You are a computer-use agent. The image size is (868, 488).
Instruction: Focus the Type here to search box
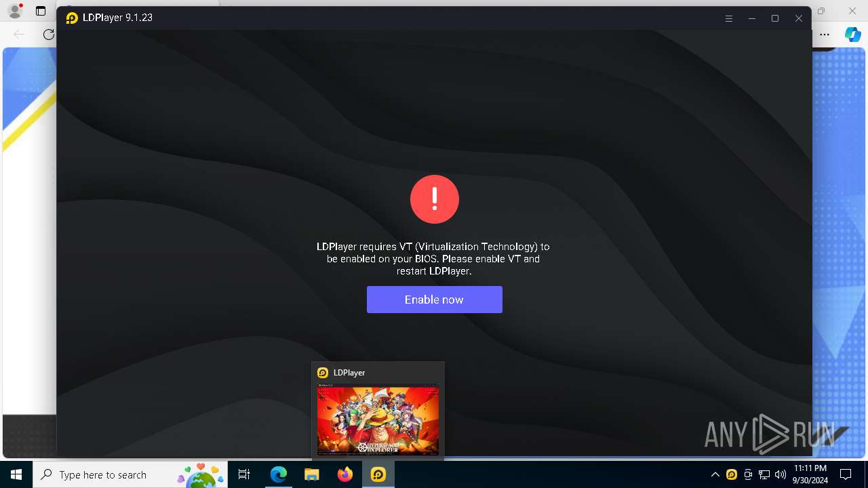(130, 474)
